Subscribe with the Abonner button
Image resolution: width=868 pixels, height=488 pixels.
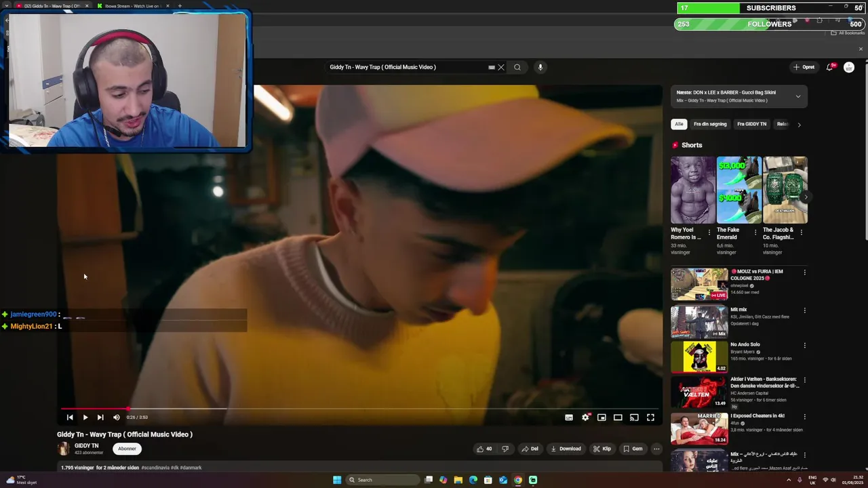point(127,449)
